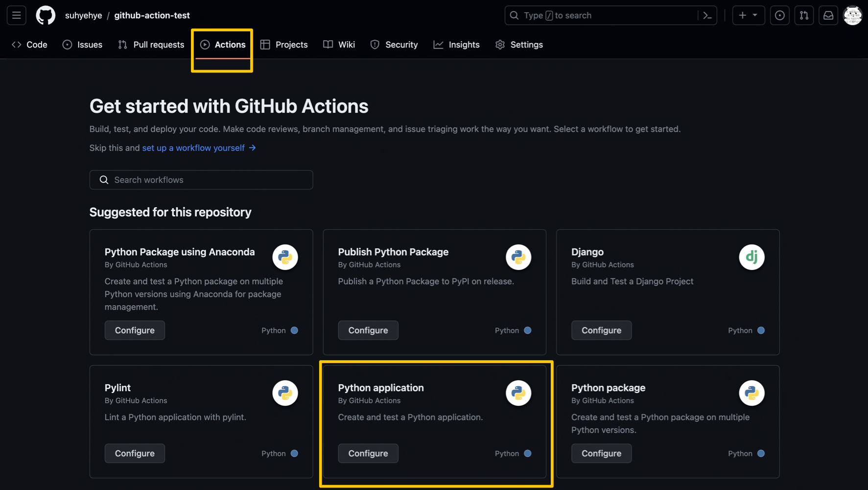
Task: Configure Python Package using Anaconda workflow
Action: point(135,330)
